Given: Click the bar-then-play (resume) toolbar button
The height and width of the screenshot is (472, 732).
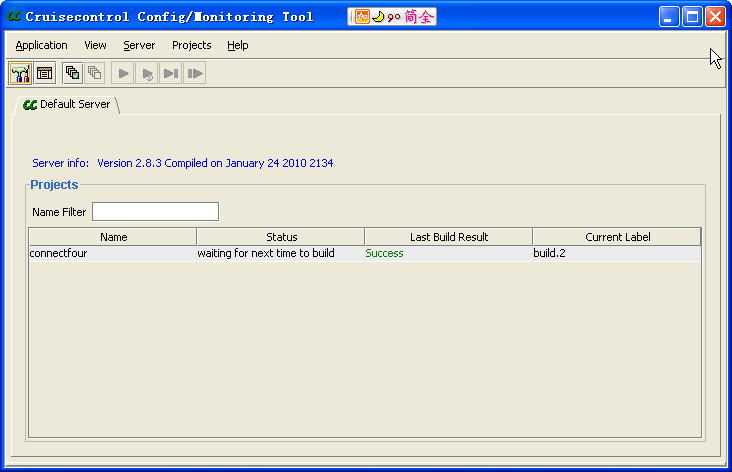Looking at the screenshot, I should tap(195, 73).
